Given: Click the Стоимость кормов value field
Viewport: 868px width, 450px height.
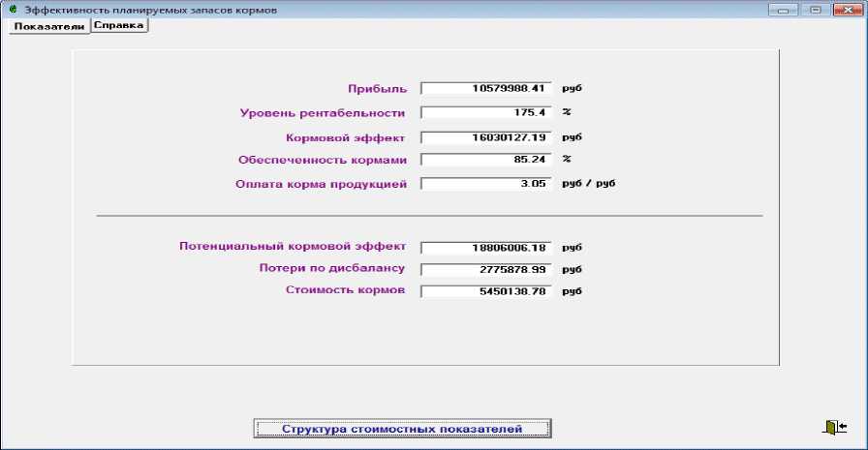Looking at the screenshot, I should click(x=485, y=291).
